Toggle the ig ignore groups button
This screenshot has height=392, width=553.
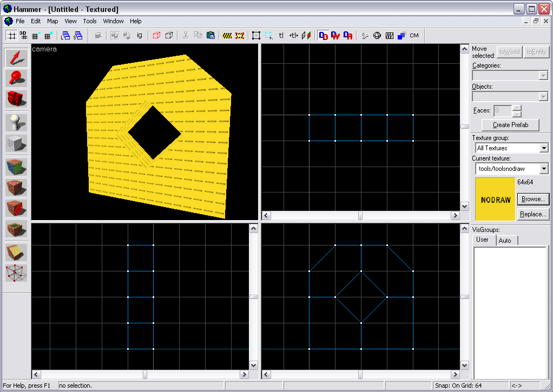click(140, 36)
